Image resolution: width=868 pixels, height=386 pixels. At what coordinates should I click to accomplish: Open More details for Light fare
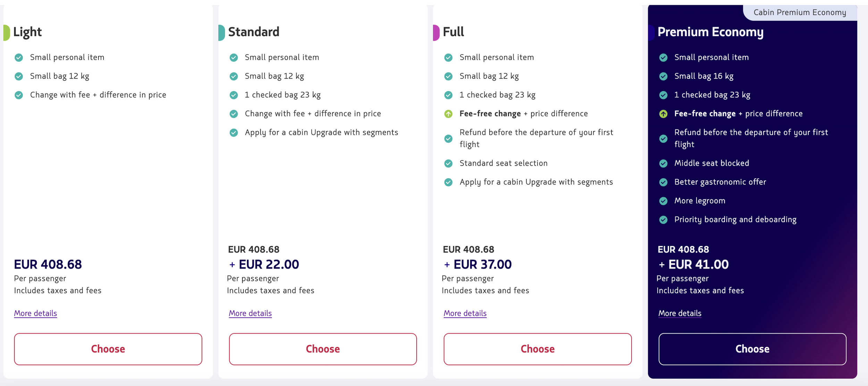pos(35,313)
